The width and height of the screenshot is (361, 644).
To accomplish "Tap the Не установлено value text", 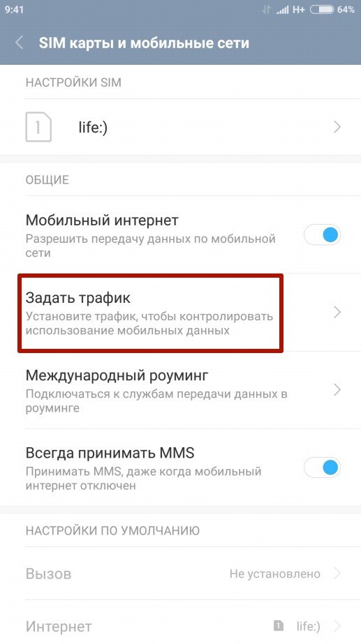I will 274,574.
